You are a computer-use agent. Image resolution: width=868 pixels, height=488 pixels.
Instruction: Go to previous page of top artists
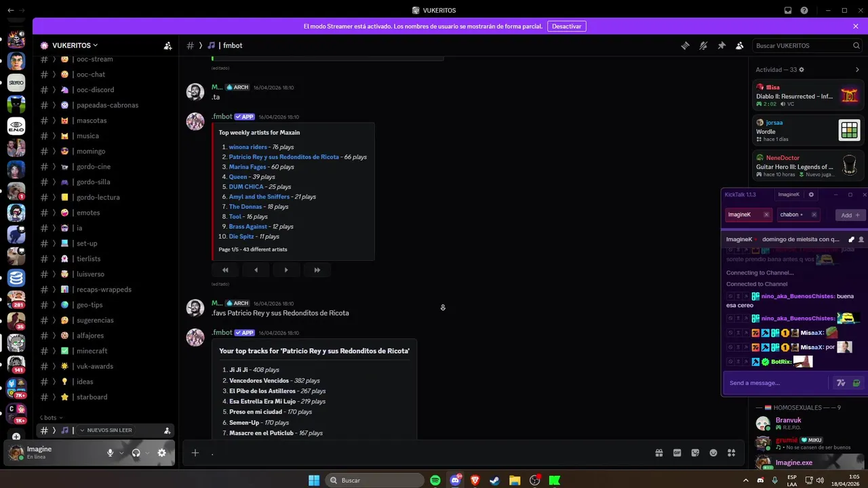point(256,270)
